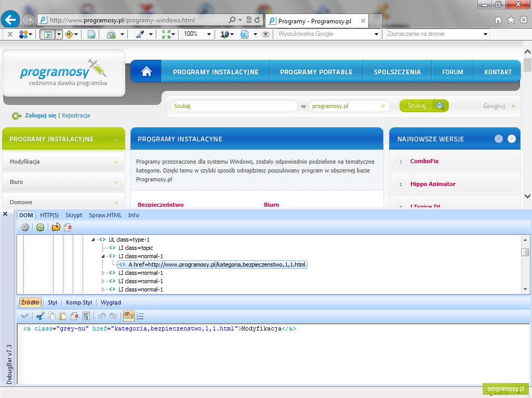Select the Styl sub-tab
Screen dimensions: 532x398
(x=52, y=302)
